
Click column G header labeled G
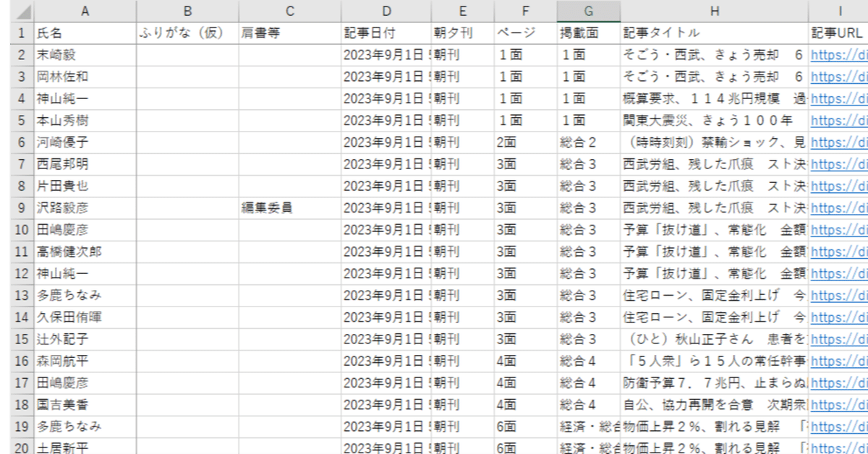click(588, 10)
